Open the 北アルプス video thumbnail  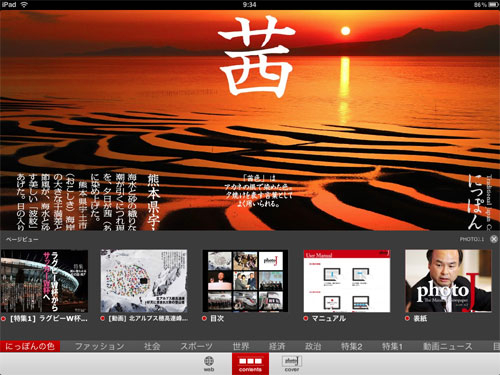144,281
